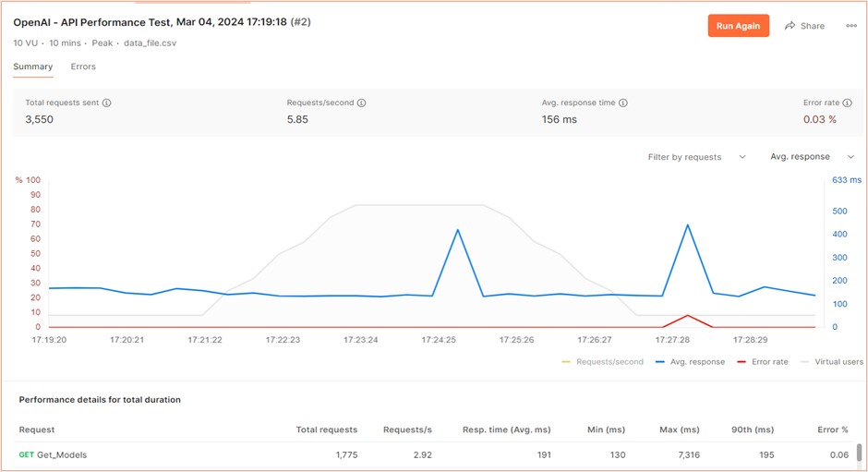Click Performance details for total duration heading
868x472 pixels.
[100, 399]
